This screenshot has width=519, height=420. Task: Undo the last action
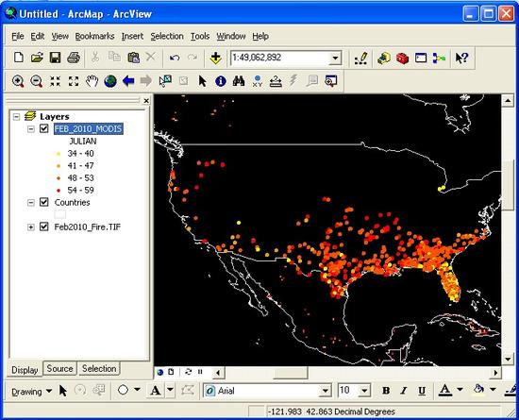click(x=175, y=58)
